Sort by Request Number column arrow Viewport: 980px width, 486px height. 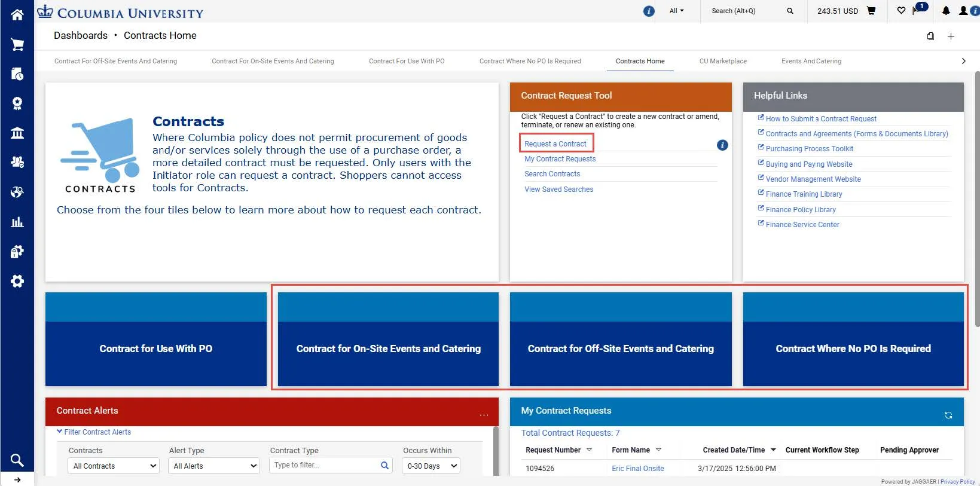pyautogui.click(x=589, y=450)
